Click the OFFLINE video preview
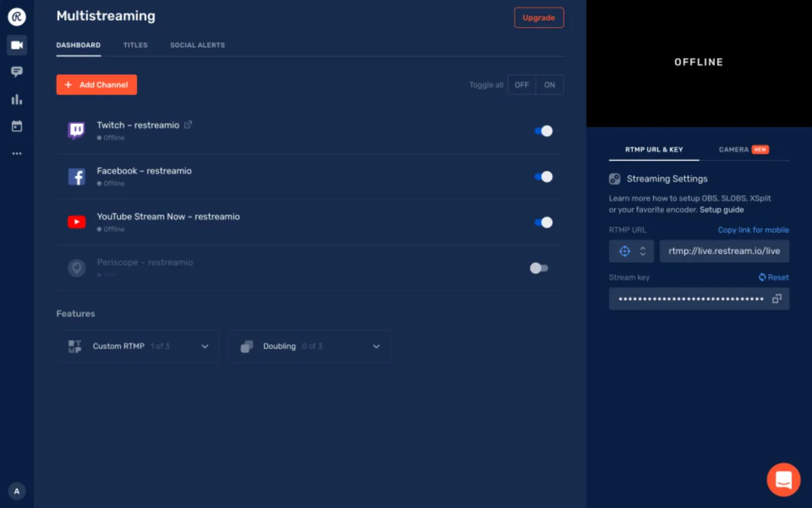The image size is (812, 508). (699, 62)
